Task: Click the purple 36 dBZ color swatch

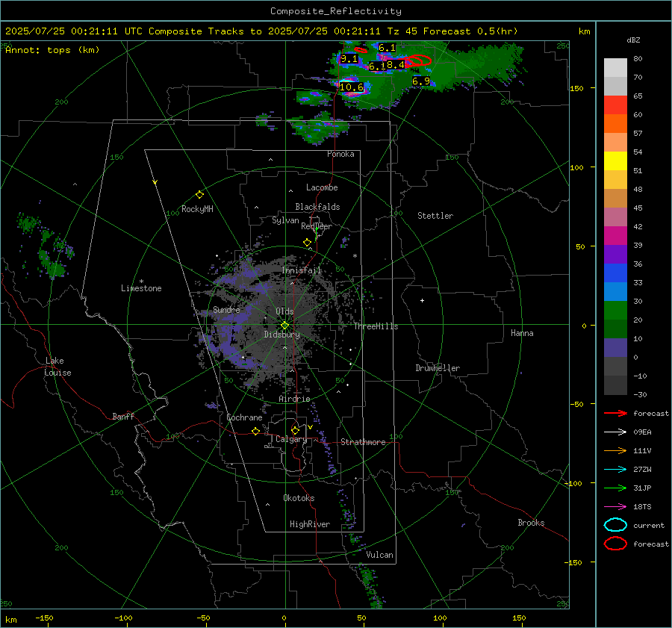Action: (x=615, y=254)
